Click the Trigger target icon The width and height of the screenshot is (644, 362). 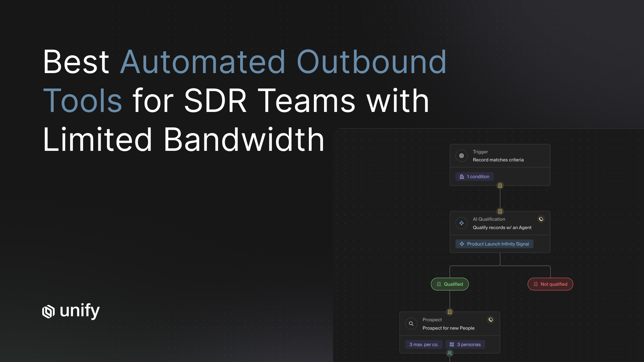point(462,156)
